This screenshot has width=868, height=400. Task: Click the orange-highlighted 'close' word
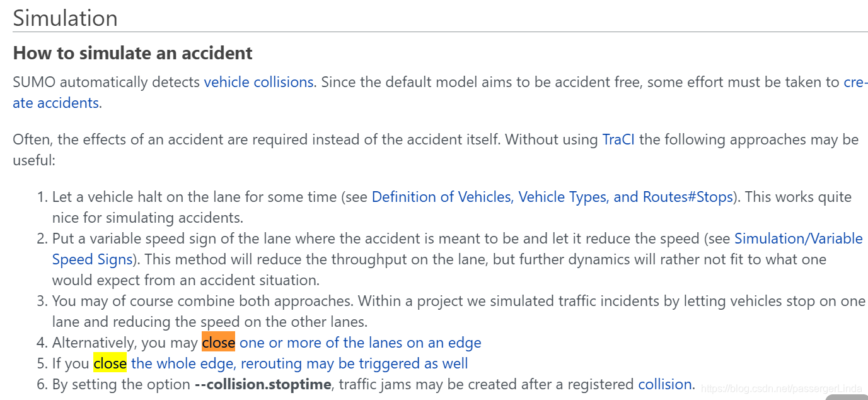(x=218, y=343)
